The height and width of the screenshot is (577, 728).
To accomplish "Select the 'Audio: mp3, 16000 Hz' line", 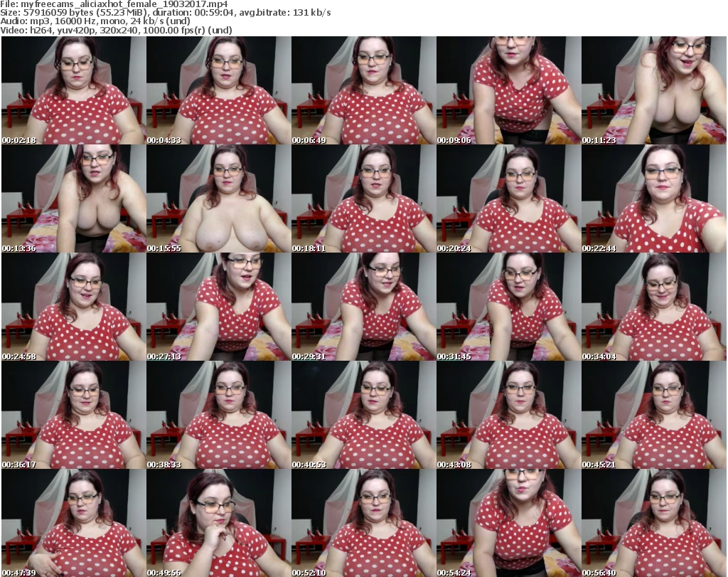I will tap(95, 21).
